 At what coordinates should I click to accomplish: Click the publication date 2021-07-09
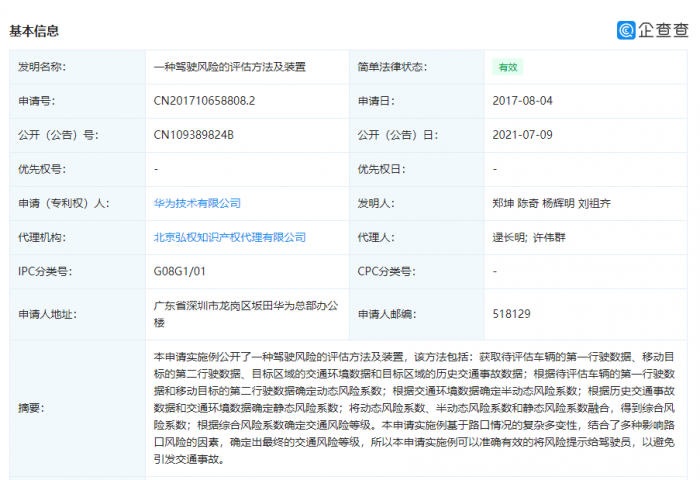point(521,135)
